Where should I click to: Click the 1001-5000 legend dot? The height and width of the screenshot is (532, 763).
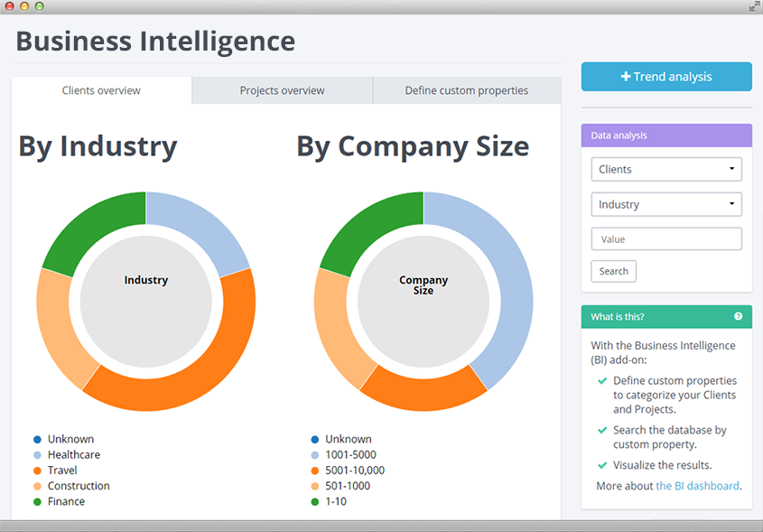[313, 454]
